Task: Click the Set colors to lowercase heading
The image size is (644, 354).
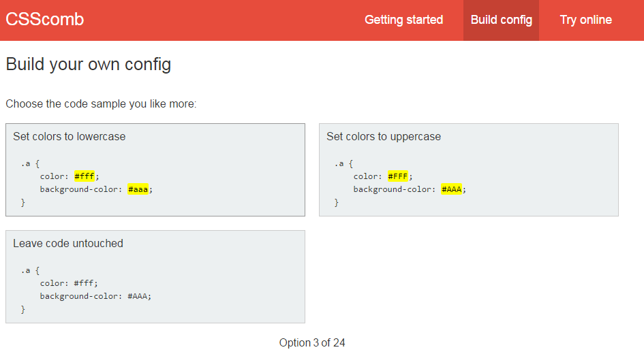Action: tap(70, 137)
